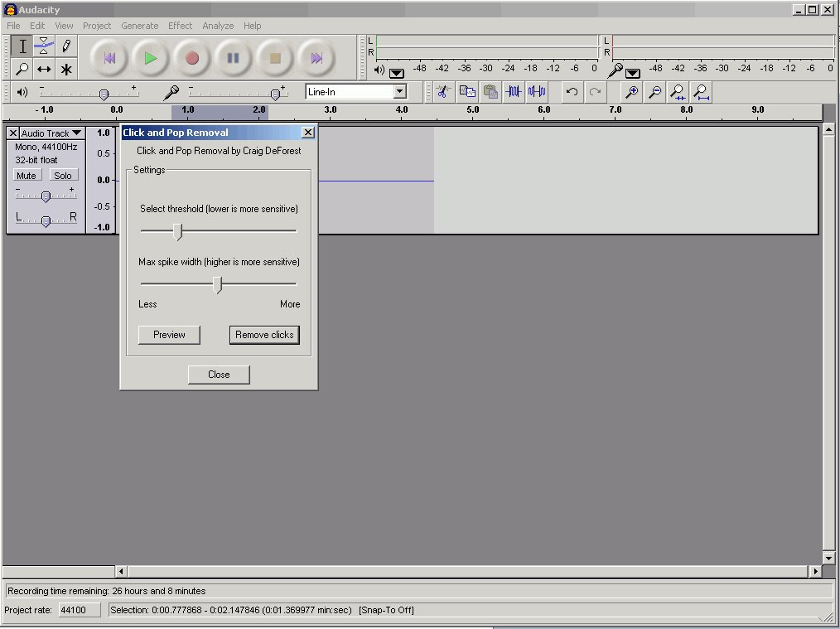Mute the Audio Track

[x=27, y=175]
